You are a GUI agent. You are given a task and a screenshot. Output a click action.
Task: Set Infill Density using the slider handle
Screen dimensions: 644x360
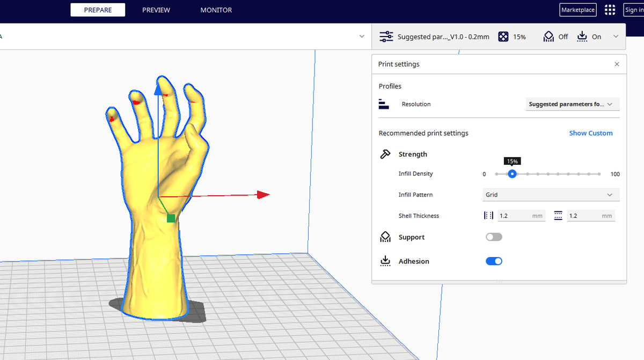[512, 174]
